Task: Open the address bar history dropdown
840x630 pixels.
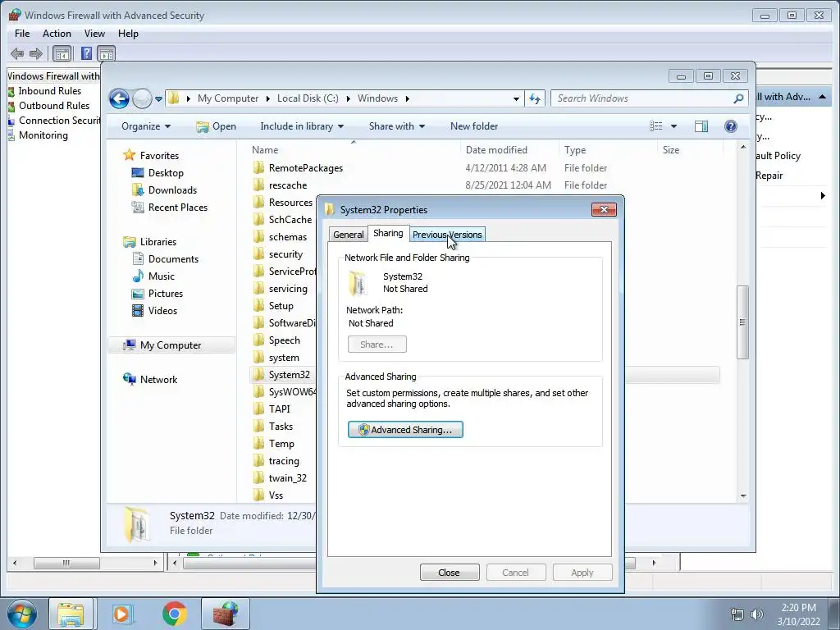Action: coord(516,98)
